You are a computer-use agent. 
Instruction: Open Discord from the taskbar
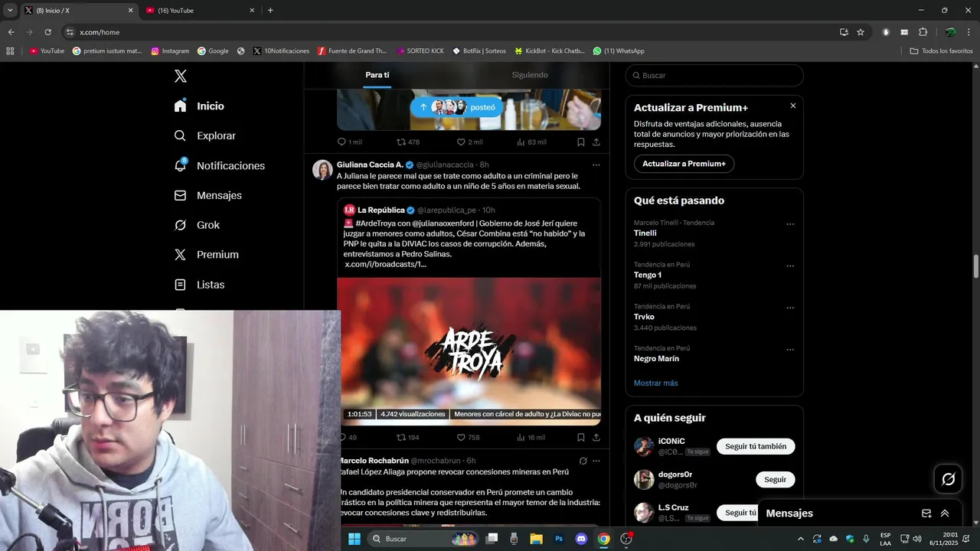(581, 539)
